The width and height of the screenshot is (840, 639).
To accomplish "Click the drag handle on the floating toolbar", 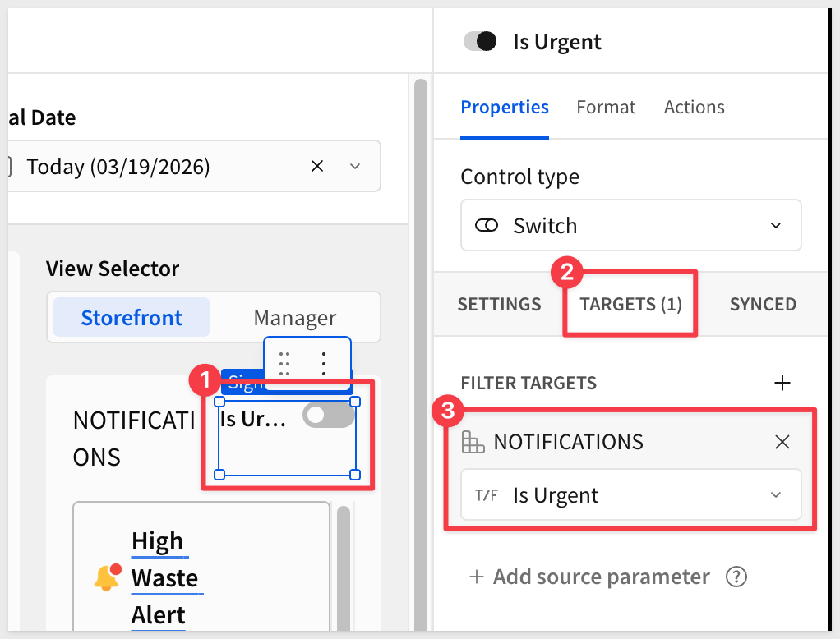I will click(285, 361).
